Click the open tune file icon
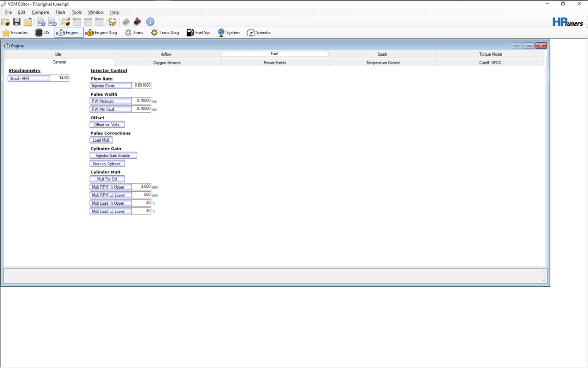588x368 pixels. tap(6, 22)
